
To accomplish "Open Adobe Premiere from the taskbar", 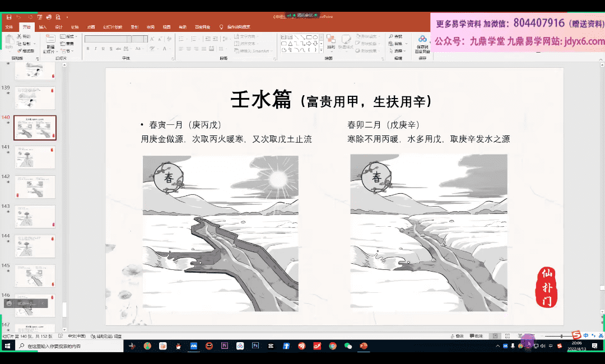I will tap(224, 346).
